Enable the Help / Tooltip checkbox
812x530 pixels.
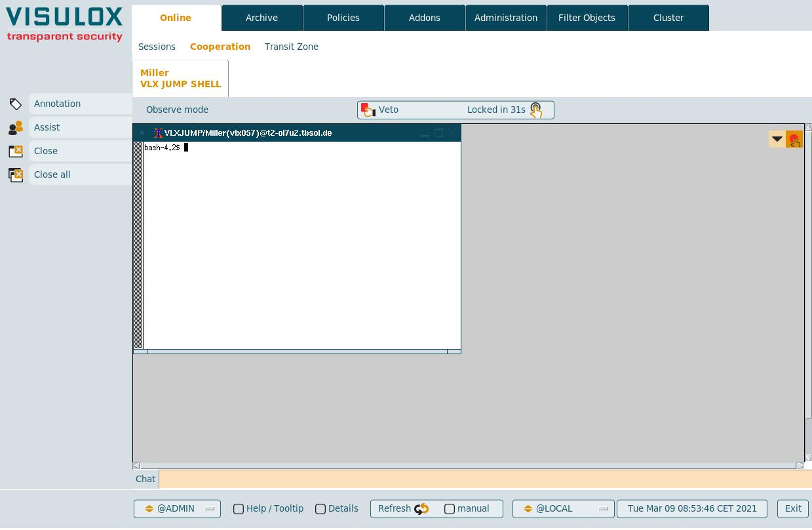coord(239,509)
